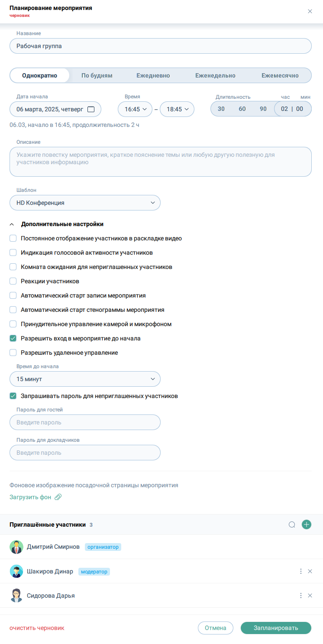Open the start date calendar picker icon
This screenshot has width=323, height=644.
click(91, 109)
